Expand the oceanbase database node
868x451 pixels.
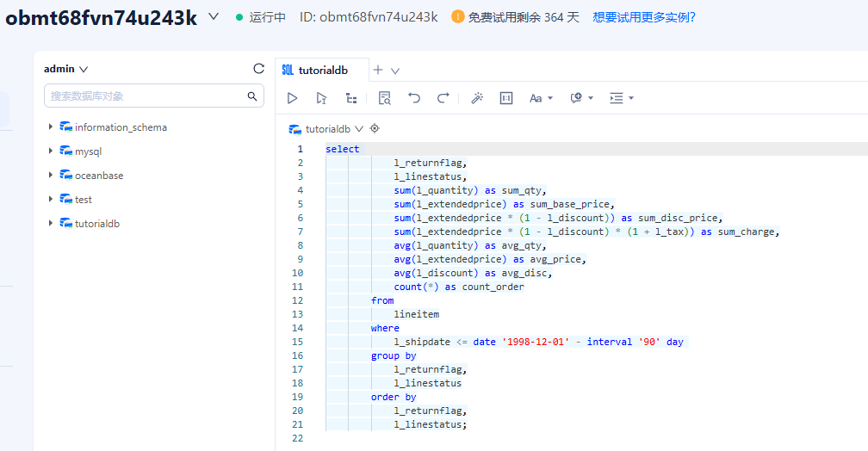[50, 175]
